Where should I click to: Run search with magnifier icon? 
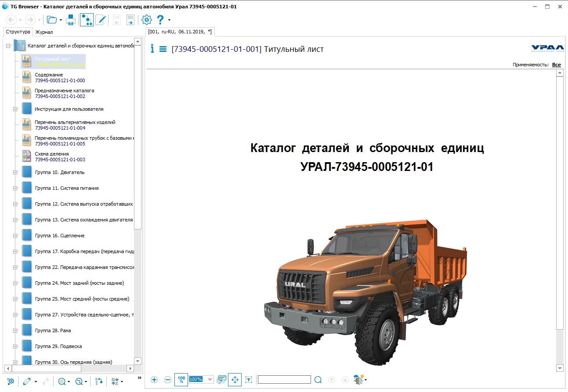(x=318, y=380)
